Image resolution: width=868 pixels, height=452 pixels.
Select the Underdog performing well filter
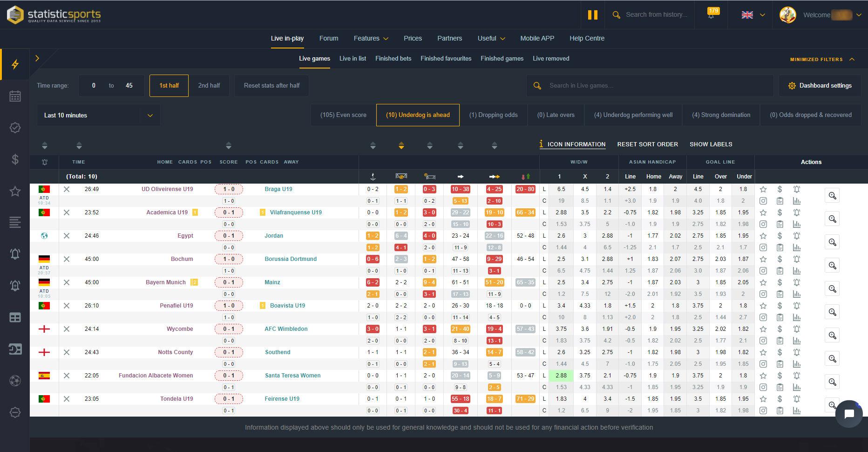pyautogui.click(x=633, y=115)
